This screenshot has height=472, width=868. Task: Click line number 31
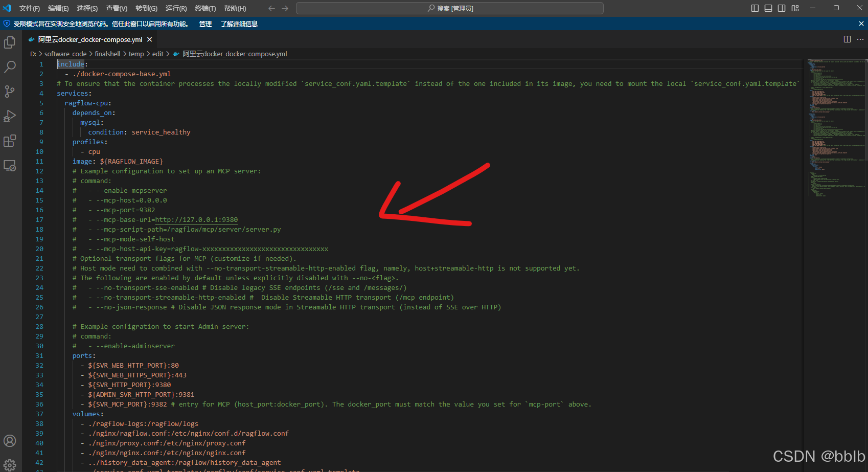[x=39, y=356]
